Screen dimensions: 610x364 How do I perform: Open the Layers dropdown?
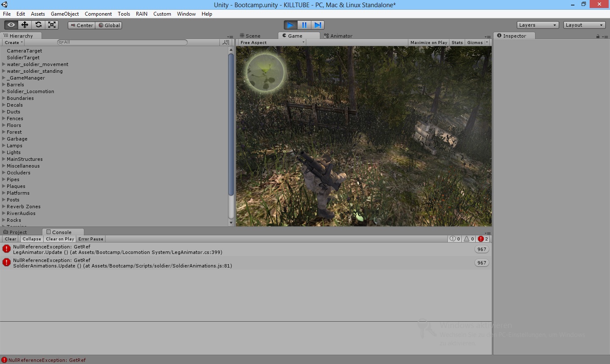coord(538,25)
